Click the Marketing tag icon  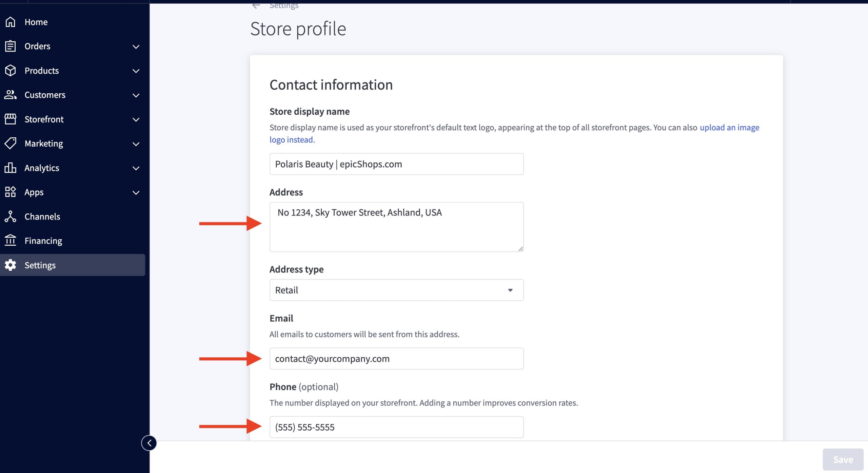click(x=10, y=144)
